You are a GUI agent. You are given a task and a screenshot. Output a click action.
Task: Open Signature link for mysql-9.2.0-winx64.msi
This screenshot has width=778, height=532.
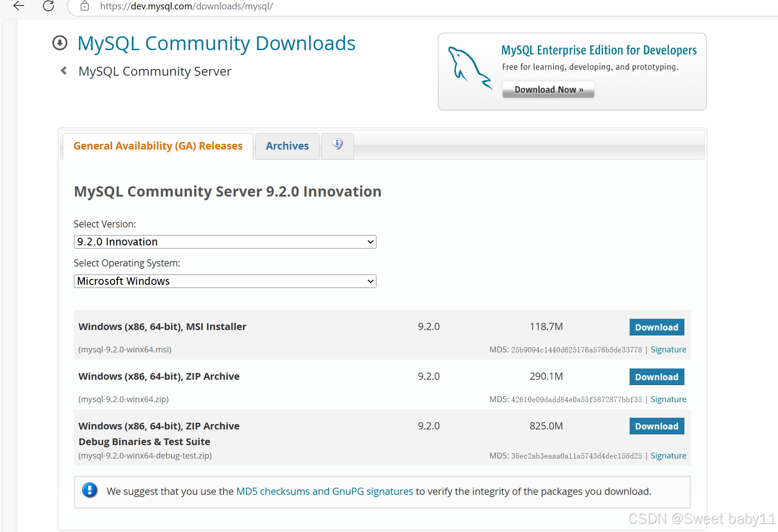coord(668,350)
